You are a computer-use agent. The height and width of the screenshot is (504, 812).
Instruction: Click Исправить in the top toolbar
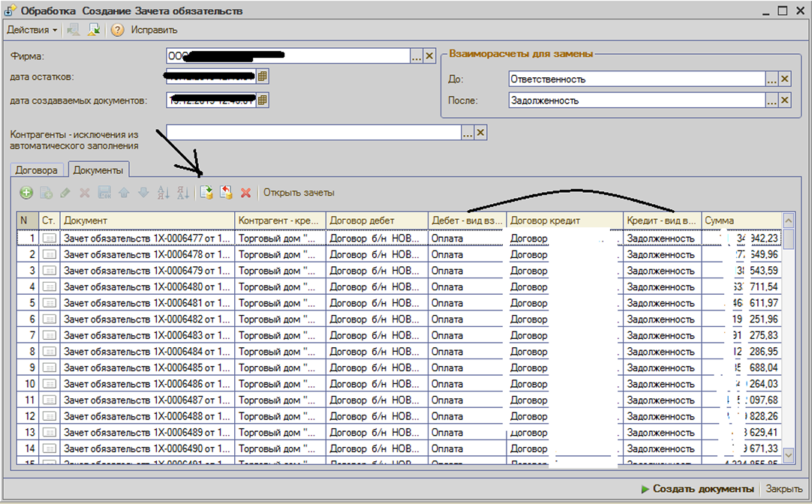(154, 30)
